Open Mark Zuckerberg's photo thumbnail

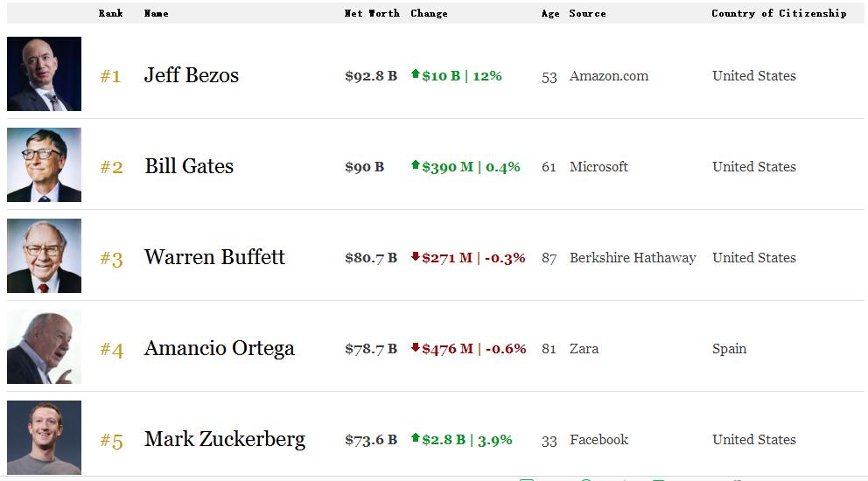point(44,438)
